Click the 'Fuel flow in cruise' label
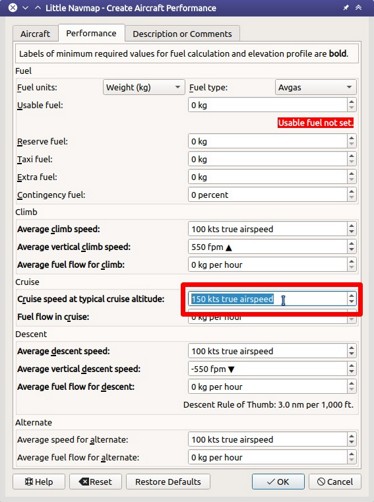 pyautogui.click(x=53, y=317)
